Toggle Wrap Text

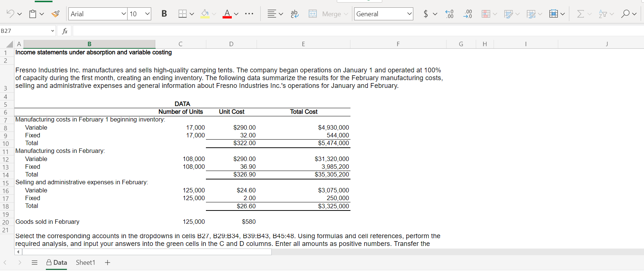coord(295,14)
